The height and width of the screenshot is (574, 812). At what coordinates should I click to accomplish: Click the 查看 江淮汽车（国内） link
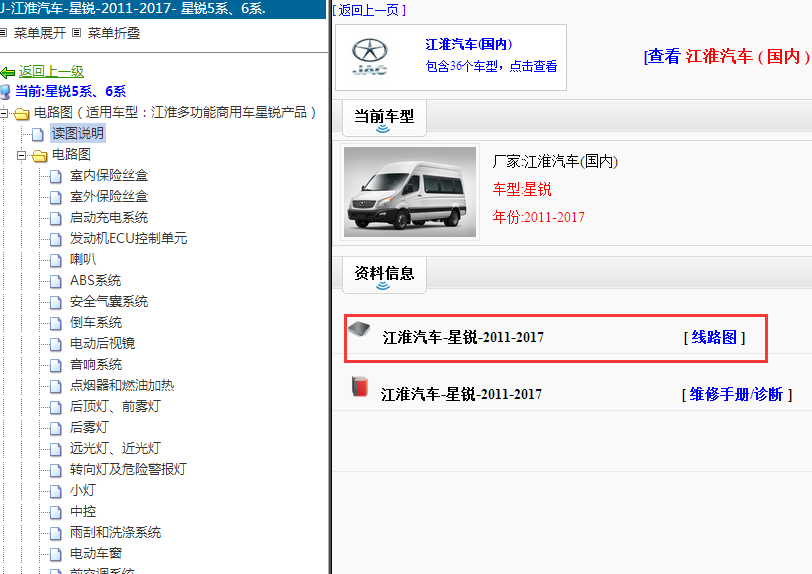tap(727, 56)
